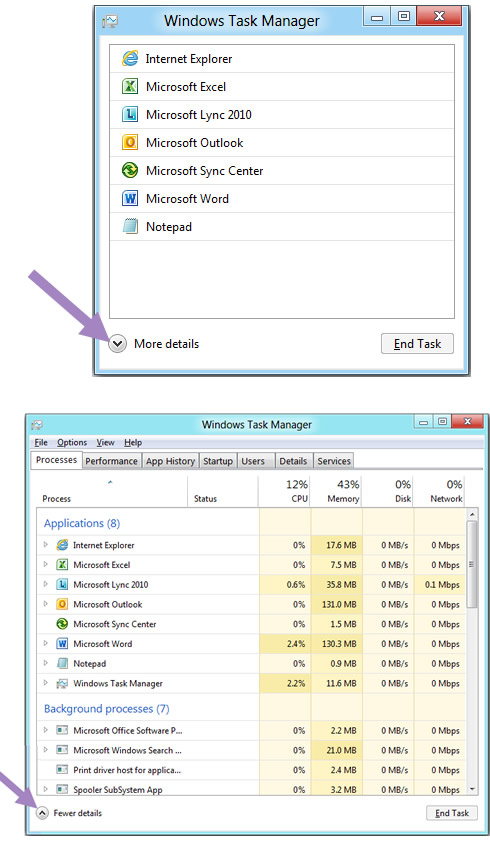The image size is (490, 843).
Task: Expand Microsoft Office Software P... group arrow
Action: (x=46, y=730)
